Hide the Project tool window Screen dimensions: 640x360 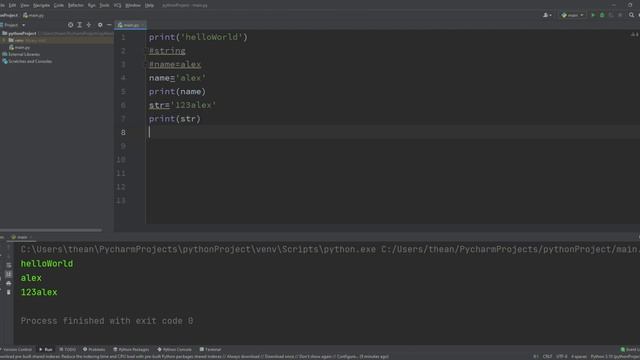(109, 25)
